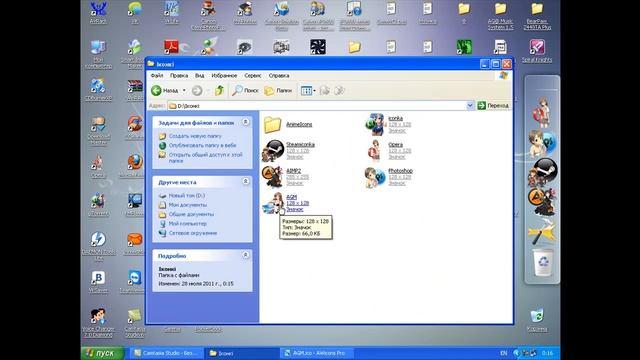Go to Новый том (D:) link

tap(187, 196)
